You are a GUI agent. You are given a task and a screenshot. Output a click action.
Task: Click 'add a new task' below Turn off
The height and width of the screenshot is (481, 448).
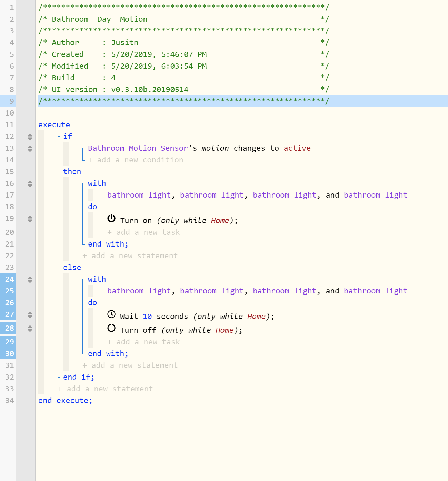(x=143, y=342)
